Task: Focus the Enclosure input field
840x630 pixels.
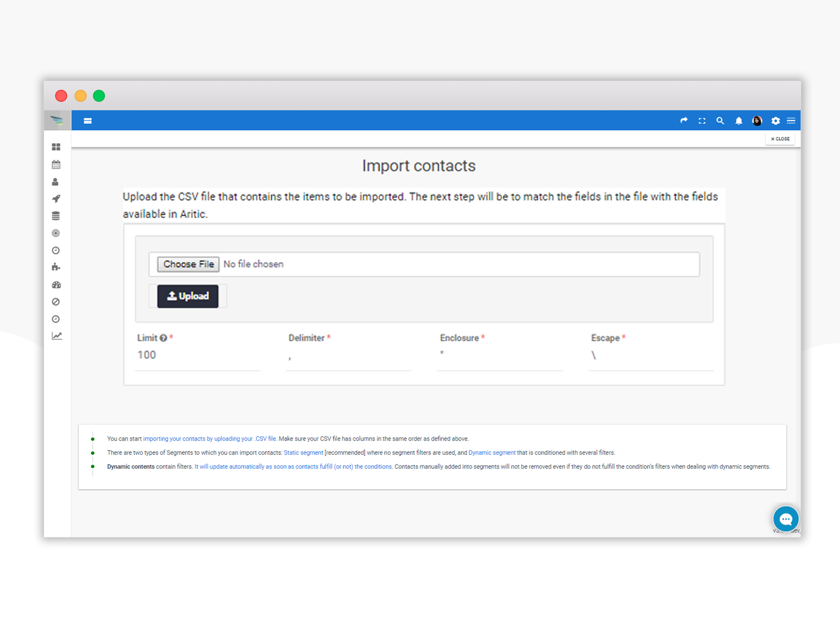Action: 500,355
